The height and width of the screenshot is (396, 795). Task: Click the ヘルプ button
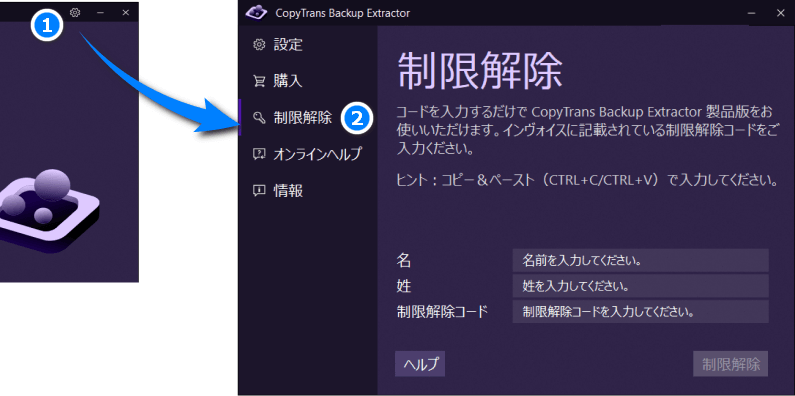[x=420, y=364]
